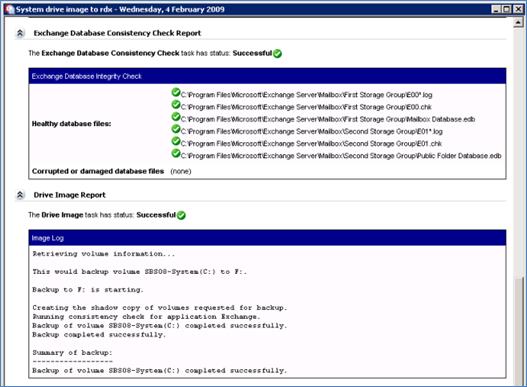The height and width of the screenshot is (387, 527).
Task: Click the 'Corrupted or damaged database files' label
Action: [x=98, y=171]
